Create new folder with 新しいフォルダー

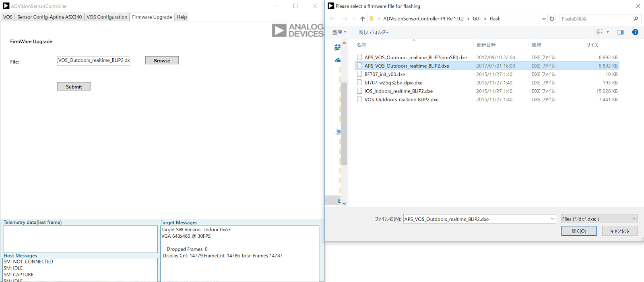point(374,32)
